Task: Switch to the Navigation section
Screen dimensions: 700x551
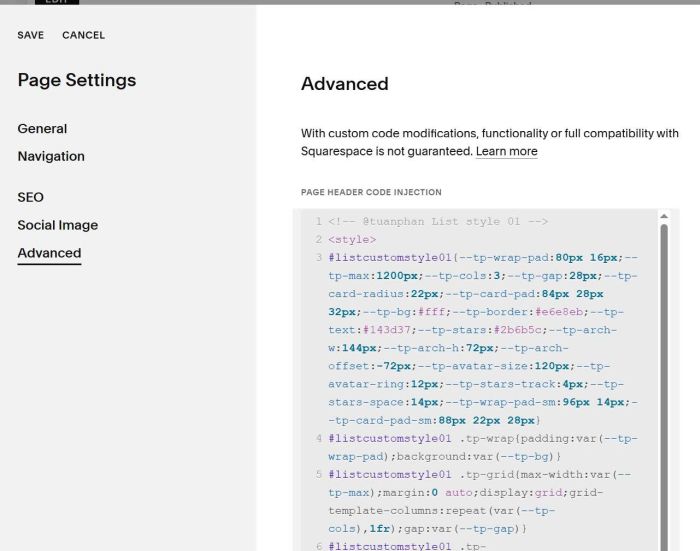Action: coord(51,156)
